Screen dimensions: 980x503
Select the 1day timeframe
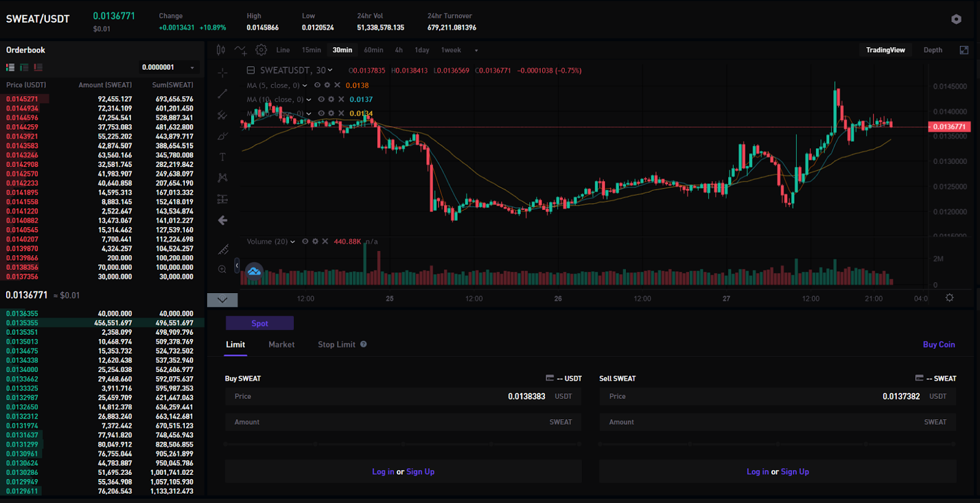click(x=422, y=50)
